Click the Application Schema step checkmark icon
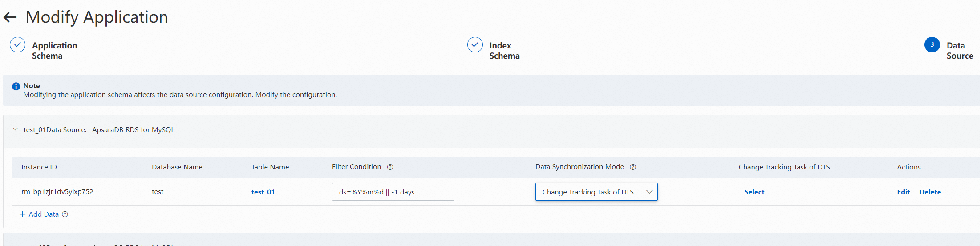 tap(18, 45)
